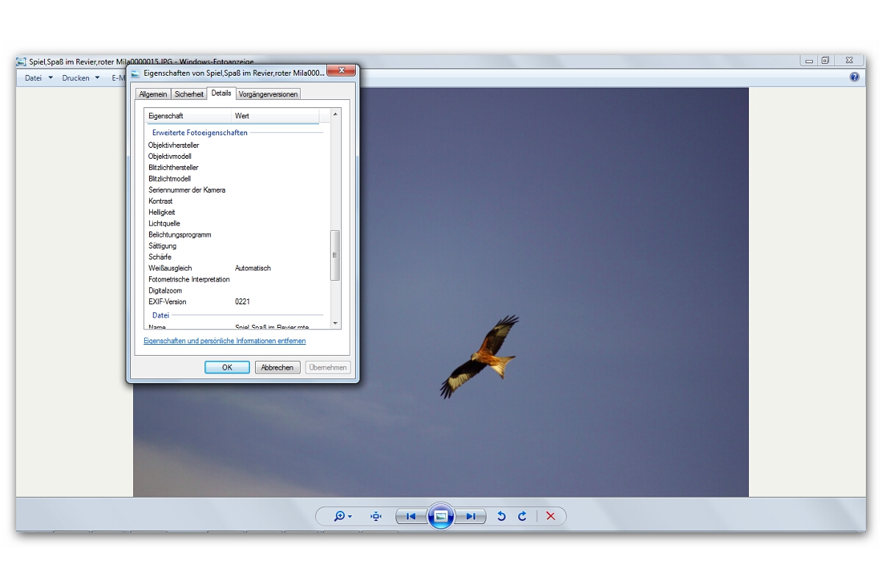The height and width of the screenshot is (588, 882).
Task: Click 'Eigenschaften und persönliche Informationen entfernen' link
Action: 225,341
